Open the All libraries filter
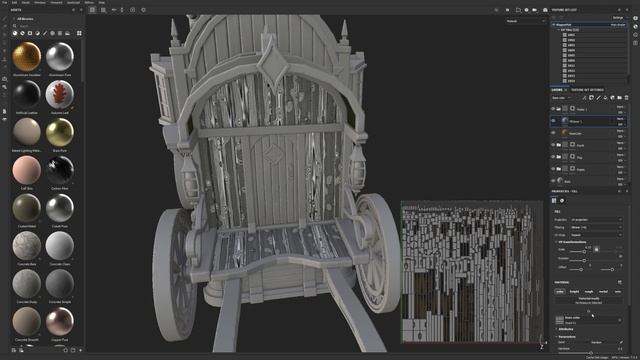This screenshot has height=360, width=640. 24,19
